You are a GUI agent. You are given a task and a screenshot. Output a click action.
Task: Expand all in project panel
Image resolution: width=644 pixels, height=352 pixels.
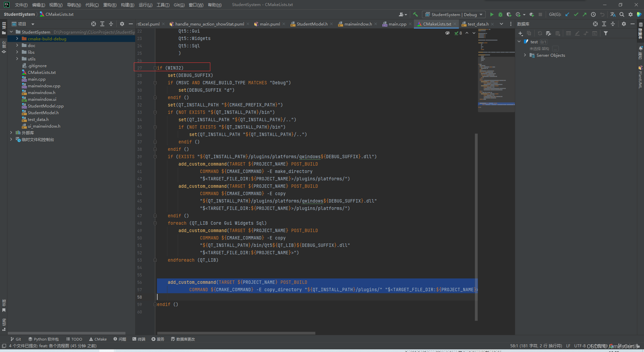click(x=102, y=24)
